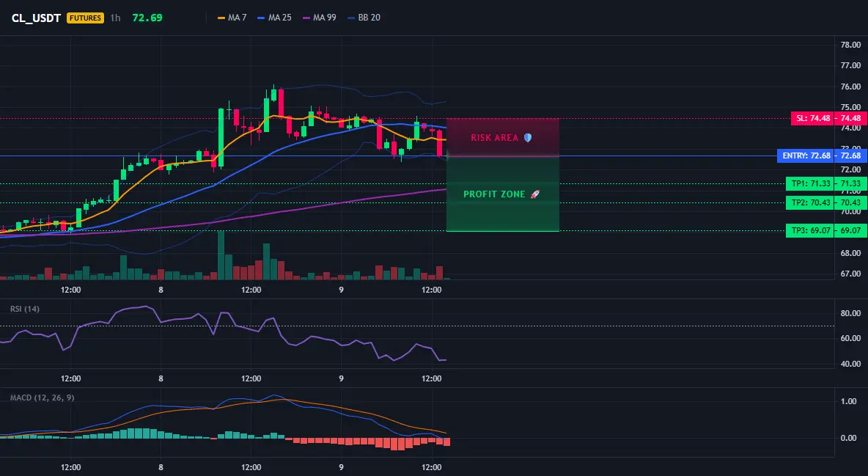Select the PROFIT ZONE label
The width and height of the screenshot is (868, 476).
click(494, 194)
